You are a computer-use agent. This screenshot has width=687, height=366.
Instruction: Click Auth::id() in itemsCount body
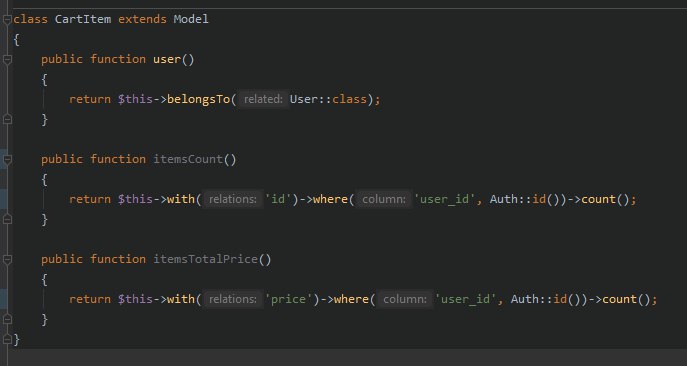[525, 199]
